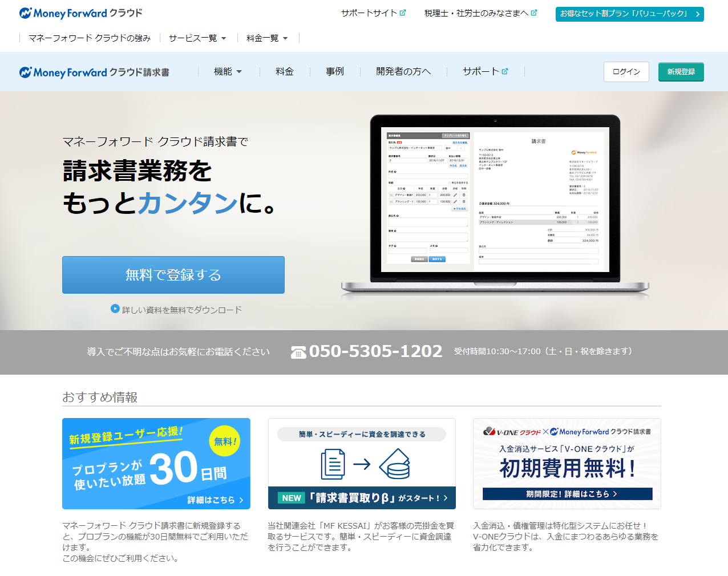Open マネーフォワード クラウドの強み link
Screen dimensions: 728x576
[90, 38]
